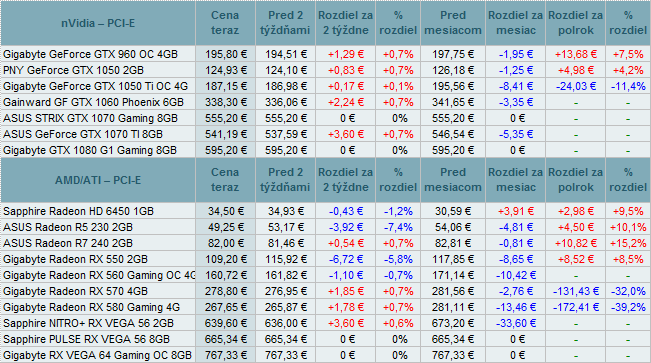Click the top 'Cena teraz' column header
The height and width of the screenshot is (363, 651).
click(x=225, y=23)
